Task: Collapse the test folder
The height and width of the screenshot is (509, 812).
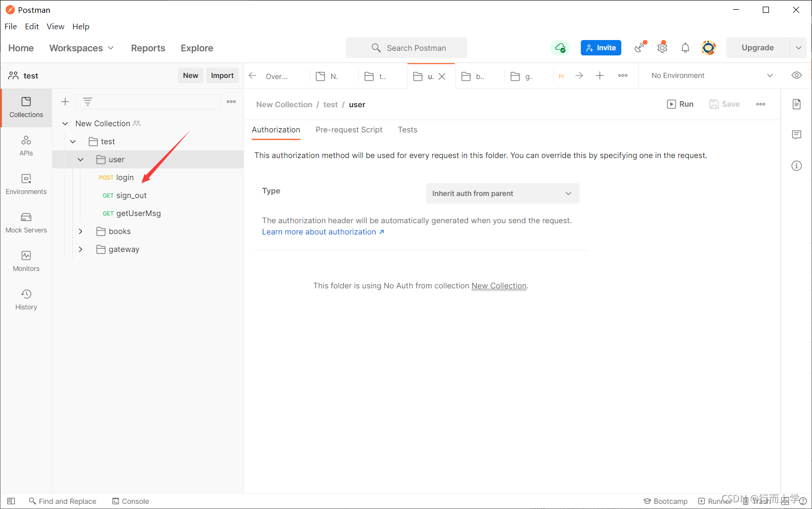Action: tap(73, 142)
